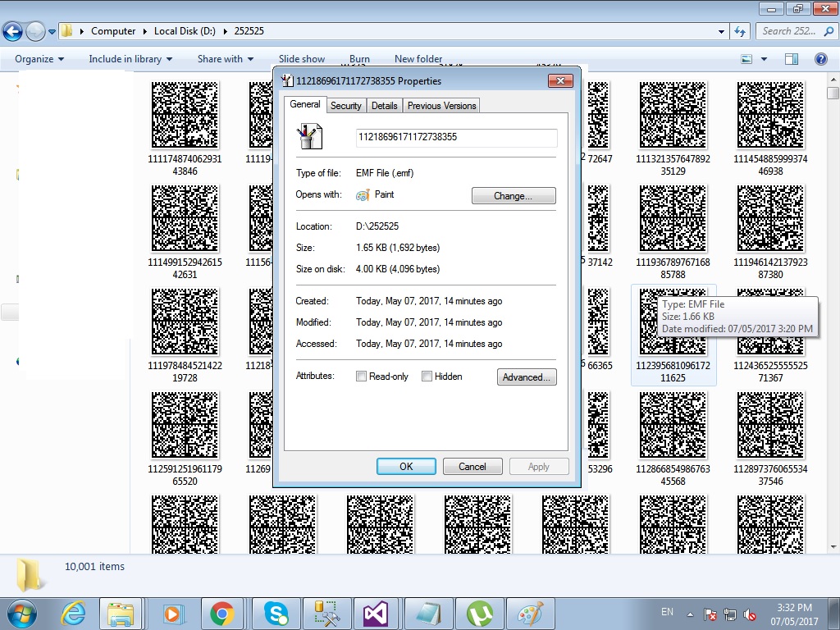This screenshot has height=630, width=840.
Task: Open Paint from the taskbar
Action: tap(531, 614)
